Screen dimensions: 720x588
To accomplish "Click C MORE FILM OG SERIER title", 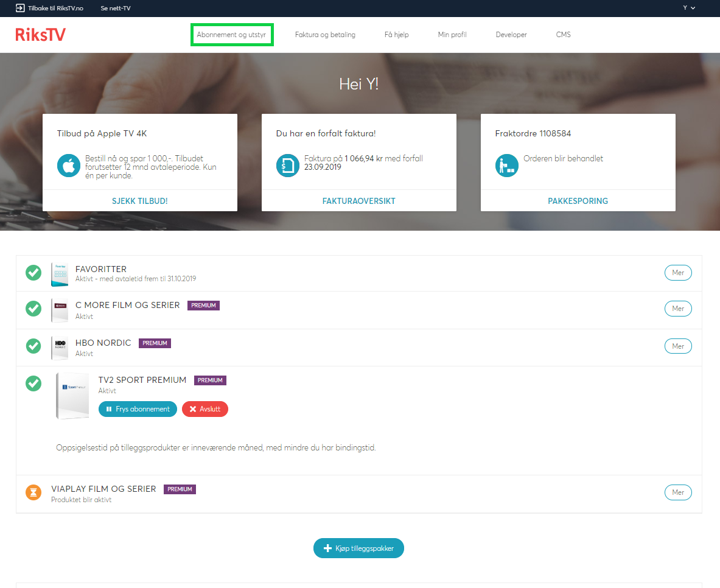I will pos(128,305).
